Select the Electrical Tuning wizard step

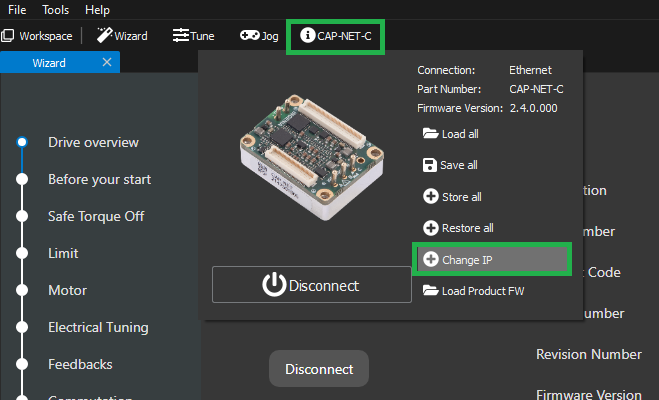(x=98, y=327)
